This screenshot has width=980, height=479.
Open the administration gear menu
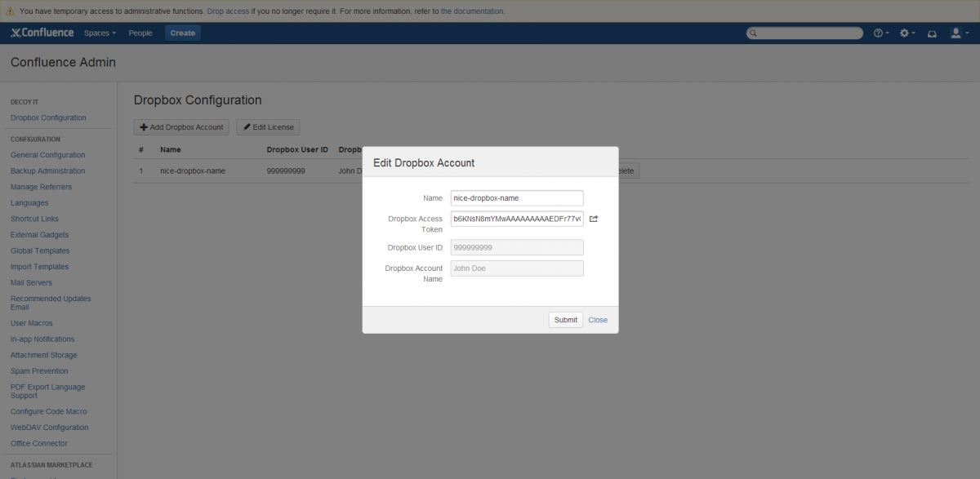pos(906,33)
